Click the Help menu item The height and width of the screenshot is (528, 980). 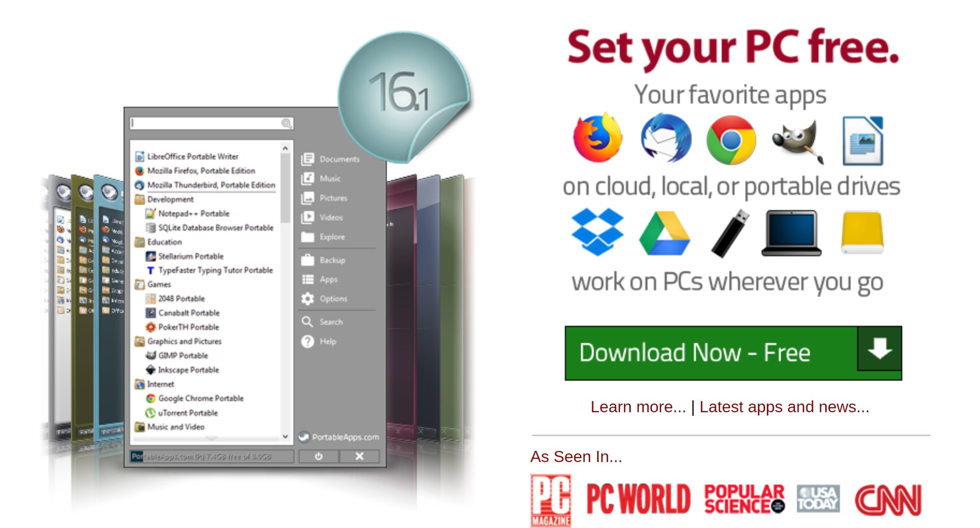tap(328, 341)
